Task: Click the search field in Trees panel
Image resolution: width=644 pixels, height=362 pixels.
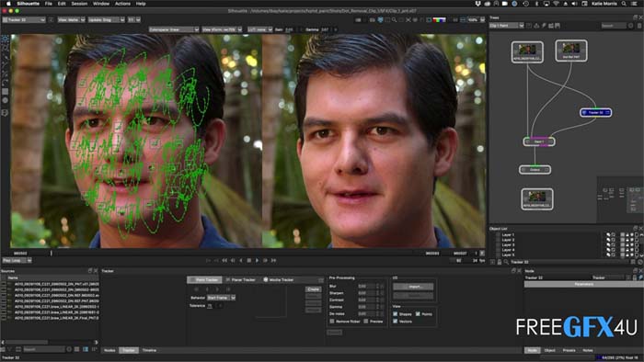Action: pos(614,26)
